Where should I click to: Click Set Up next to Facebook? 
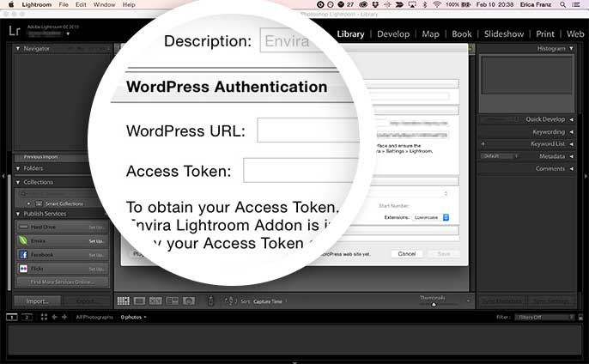tap(96, 255)
